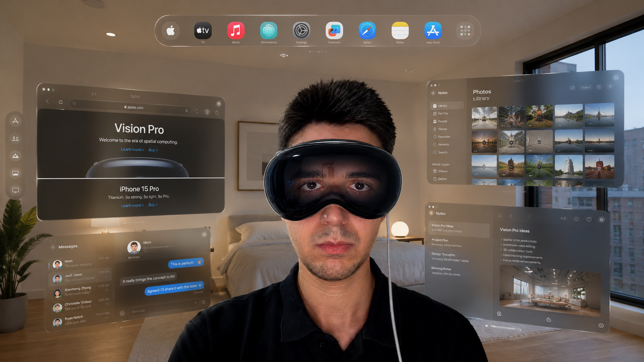644x362 pixels.
Task: Select Library in Photos sidebar
Action: click(x=447, y=106)
